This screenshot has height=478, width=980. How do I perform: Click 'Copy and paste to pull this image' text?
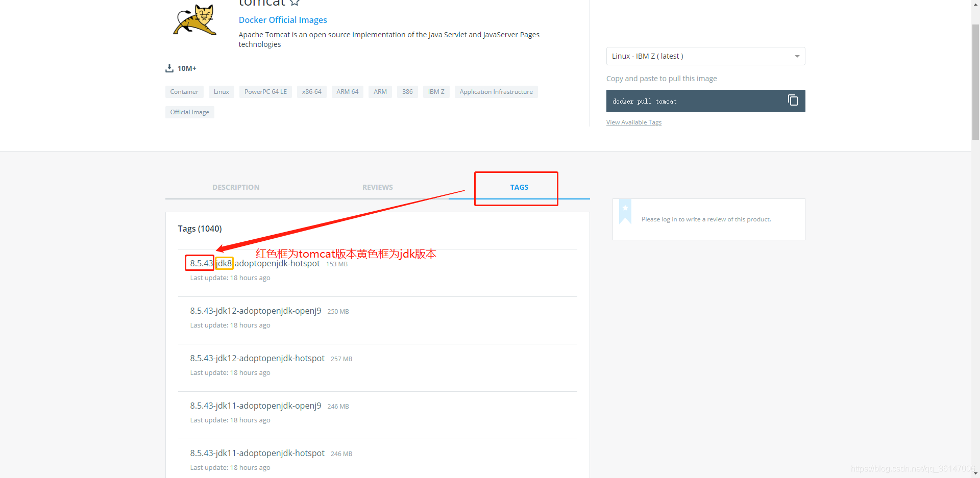(x=661, y=79)
